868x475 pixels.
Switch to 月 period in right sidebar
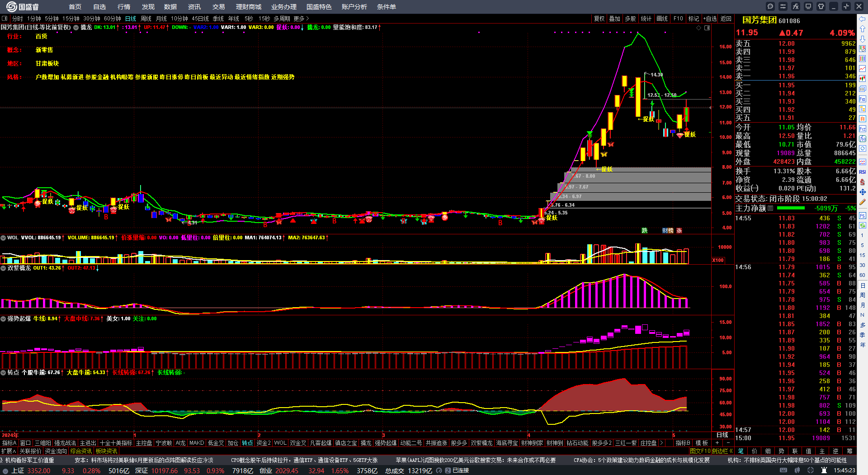tap(863, 305)
